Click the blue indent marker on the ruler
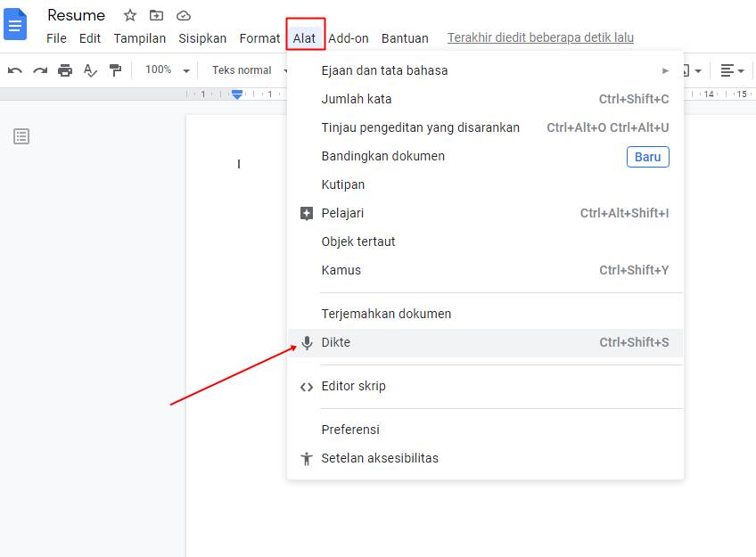756x557 pixels. (x=236, y=93)
